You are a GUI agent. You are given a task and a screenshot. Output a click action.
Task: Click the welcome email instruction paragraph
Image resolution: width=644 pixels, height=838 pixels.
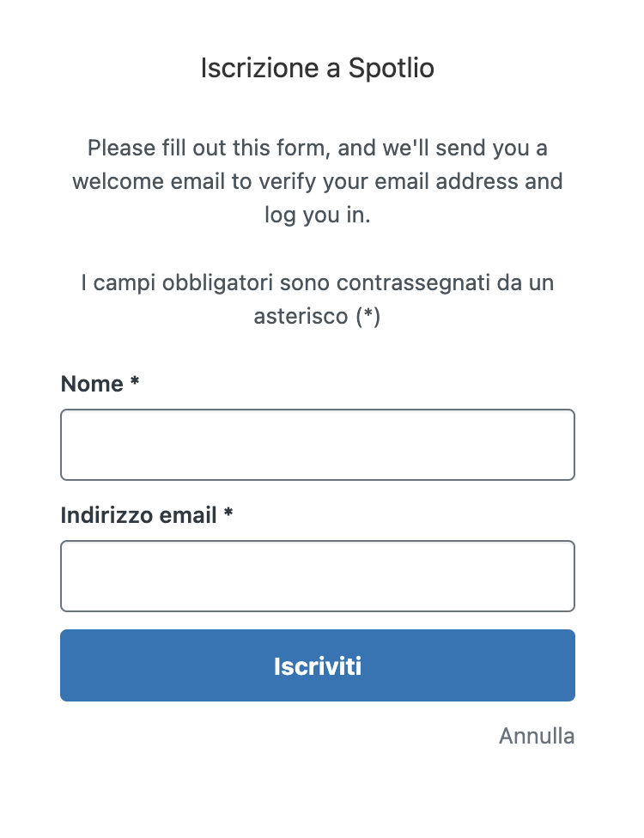(x=318, y=181)
